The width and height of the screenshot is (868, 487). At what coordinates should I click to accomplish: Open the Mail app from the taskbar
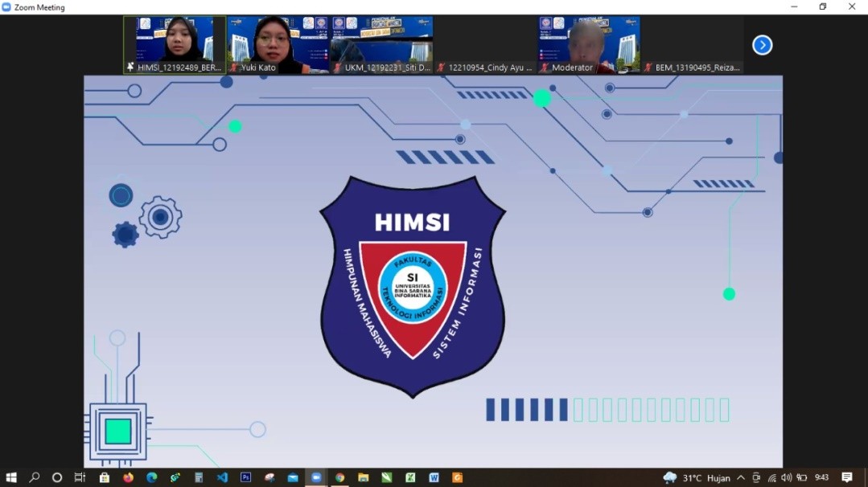293,477
